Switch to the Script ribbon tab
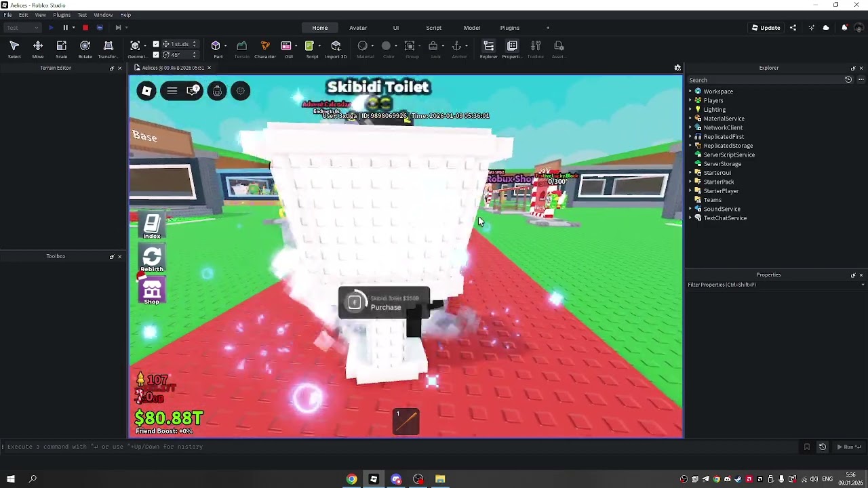This screenshot has height=488, width=868. click(x=434, y=28)
